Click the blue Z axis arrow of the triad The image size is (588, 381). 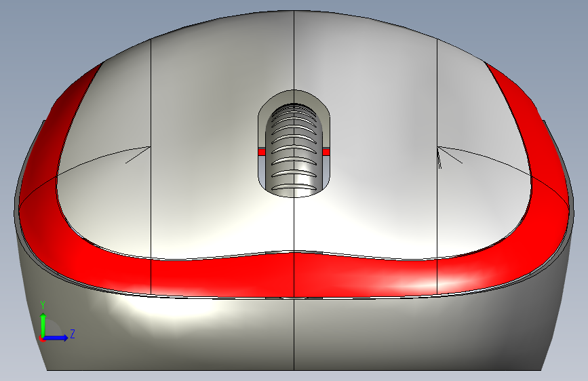click(x=56, y=338)
